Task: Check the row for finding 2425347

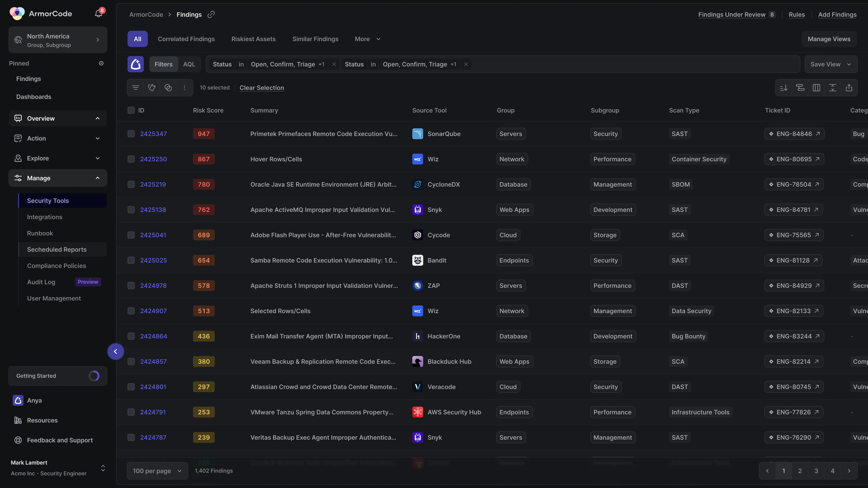Action: pyautogui.click(x=131, y=134)
